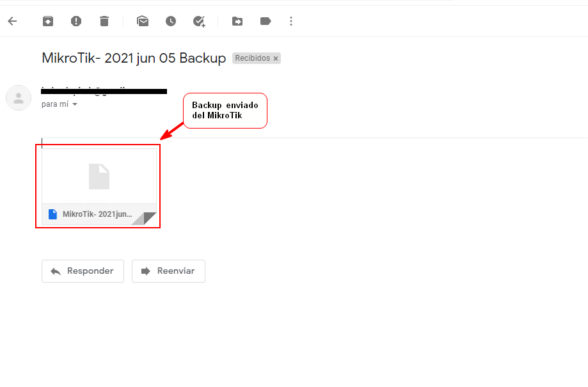Snooze the email with clock icon
This screenshot has width=588, height=387.
(x=171, y=21)
